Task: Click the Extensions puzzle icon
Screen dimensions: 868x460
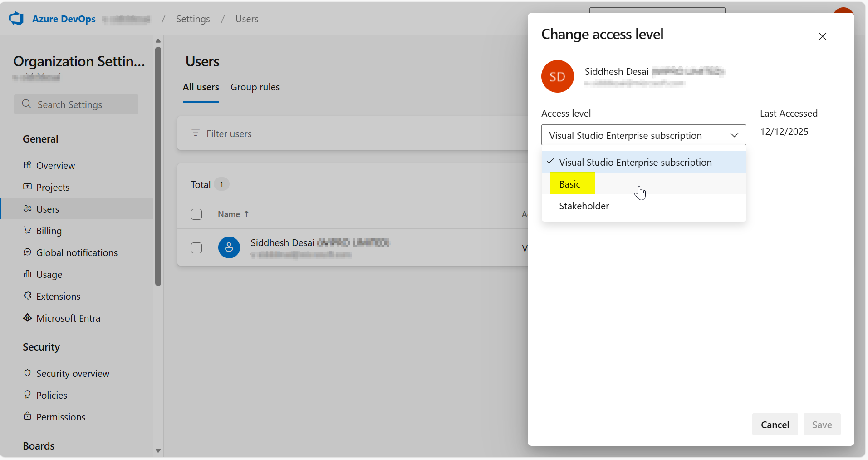Action: point(28,296)
